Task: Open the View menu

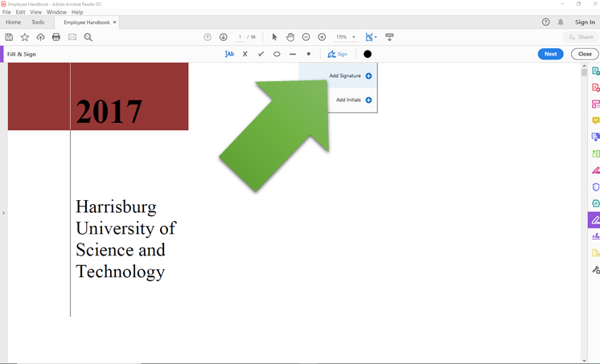Action: coord(35,12)
